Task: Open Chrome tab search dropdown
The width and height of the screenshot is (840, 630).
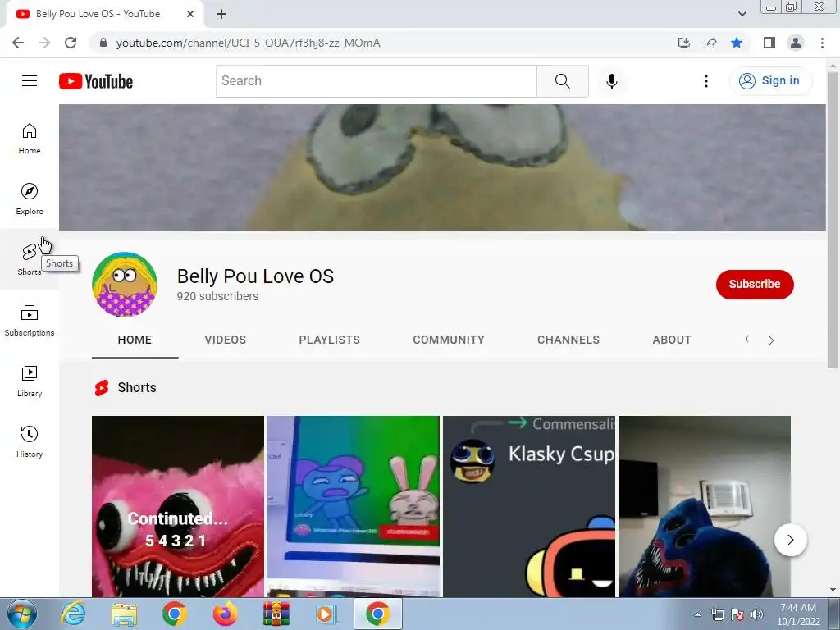Action: click(x=742, y=15)
